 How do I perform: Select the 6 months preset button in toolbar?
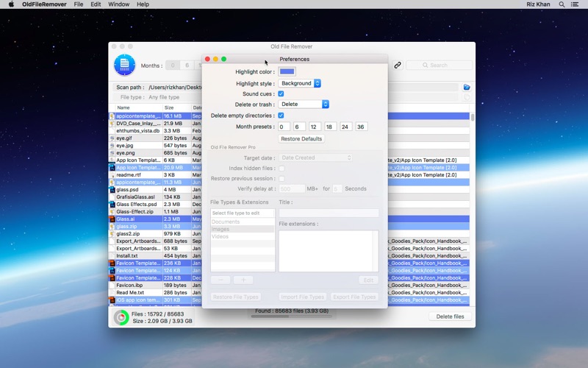pyautogui.click(x=187, y=66)
